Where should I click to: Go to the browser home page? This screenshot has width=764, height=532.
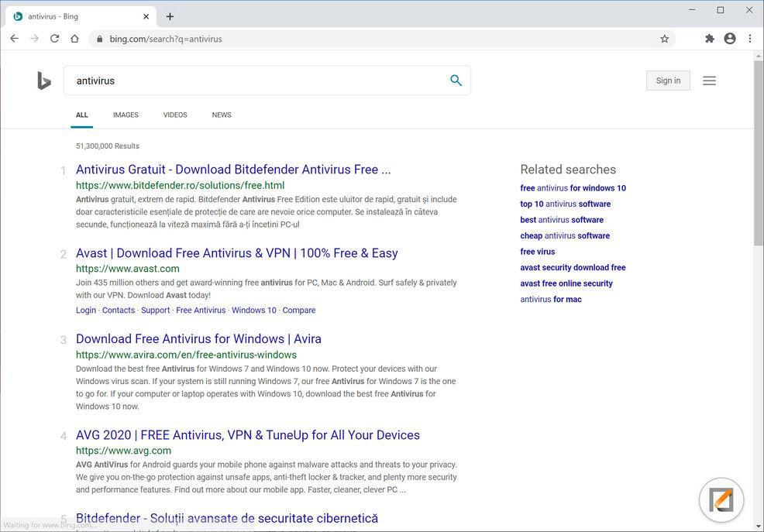(74, 39)
